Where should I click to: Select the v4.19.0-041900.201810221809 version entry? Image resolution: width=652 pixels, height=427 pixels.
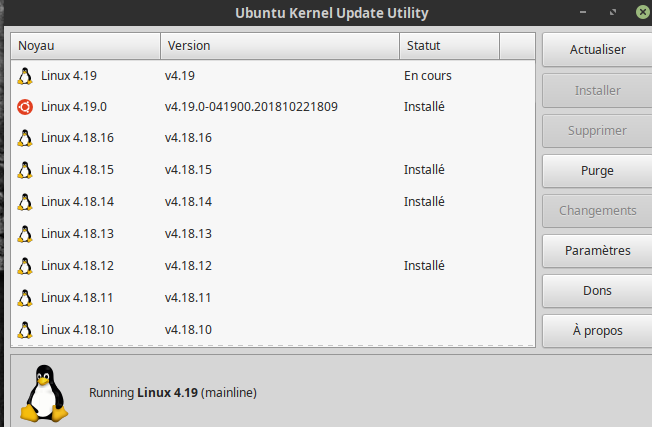pos(251,107)
